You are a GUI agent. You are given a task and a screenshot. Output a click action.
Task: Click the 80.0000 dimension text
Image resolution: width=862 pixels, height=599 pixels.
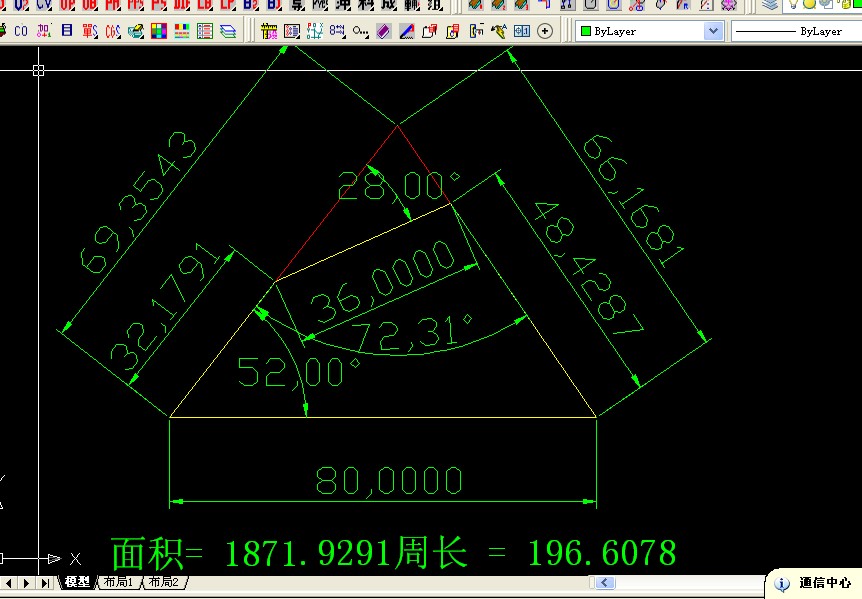[x=389, y=481]
